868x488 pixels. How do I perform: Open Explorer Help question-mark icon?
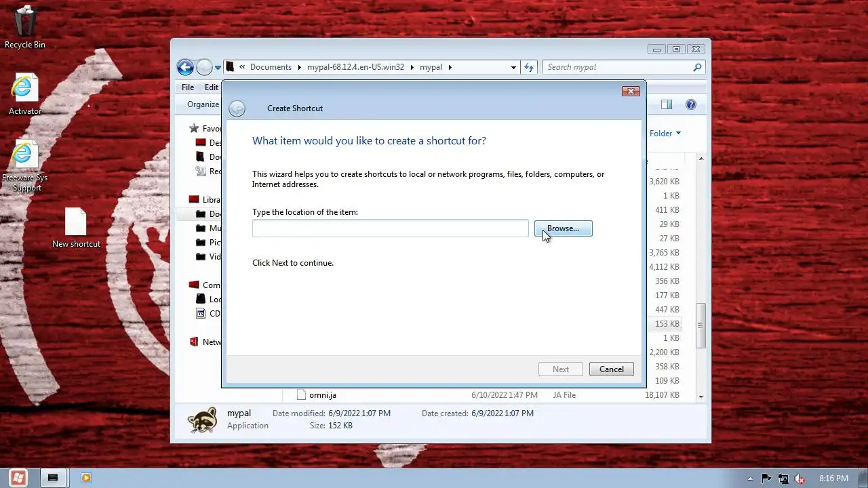tap(690, 104)
